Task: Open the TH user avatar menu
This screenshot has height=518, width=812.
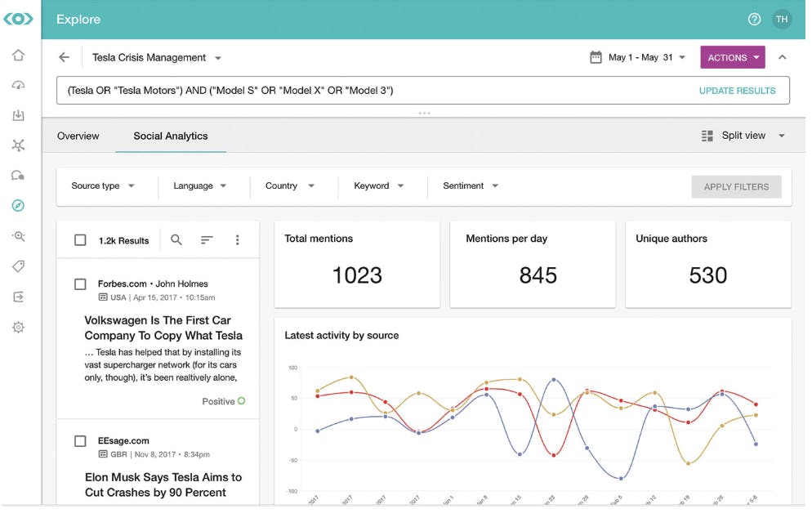Action: tap(782, 19)
